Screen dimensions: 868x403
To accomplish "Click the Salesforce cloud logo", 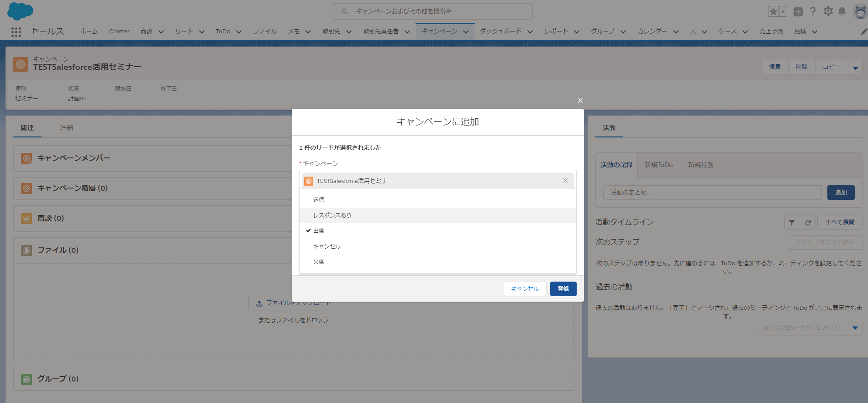I will pos(20,11).
